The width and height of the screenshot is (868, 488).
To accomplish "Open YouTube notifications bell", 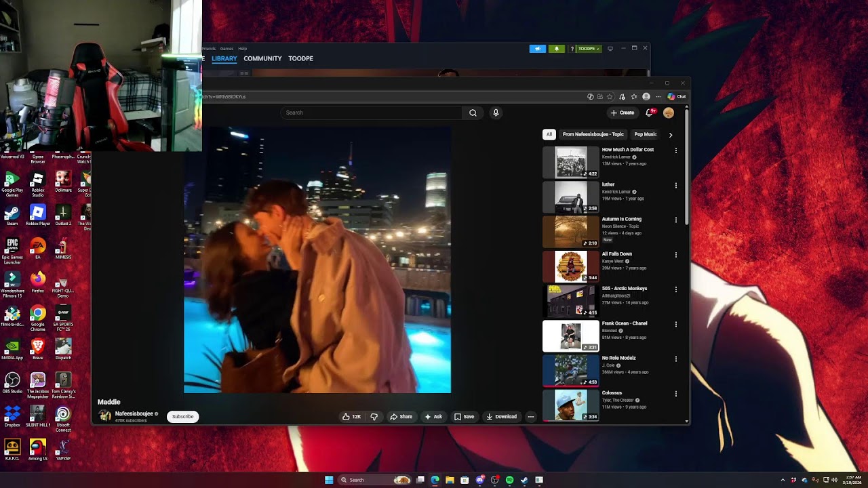I will 649,113.
